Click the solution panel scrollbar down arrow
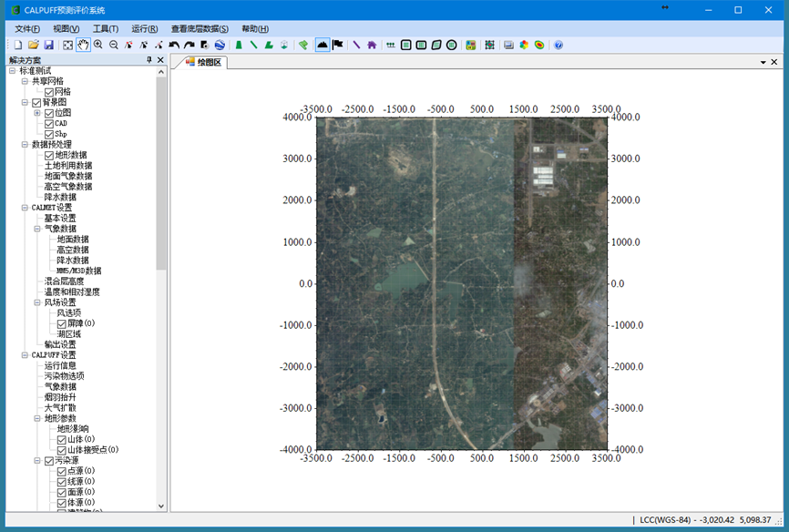Viewport: 789px width, 532px height. 161,506
